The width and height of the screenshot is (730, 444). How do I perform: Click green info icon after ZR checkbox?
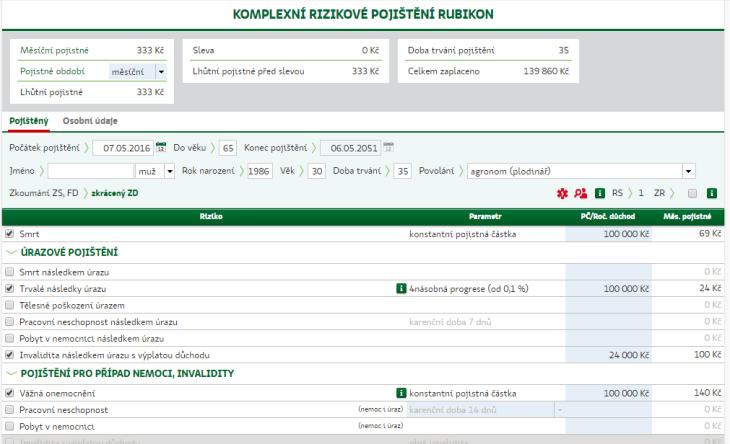pyautogui.click(x=712, y=193)
